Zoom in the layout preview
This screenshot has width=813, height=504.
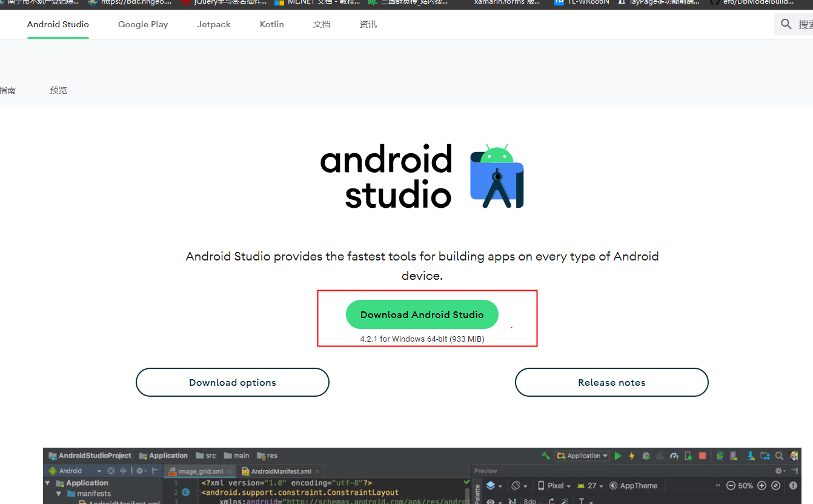762,486
